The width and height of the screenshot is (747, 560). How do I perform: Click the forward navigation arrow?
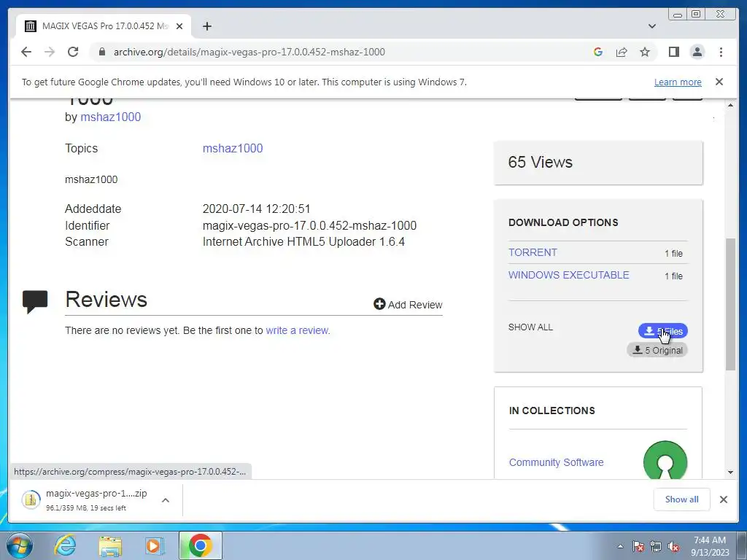[50, 52]
